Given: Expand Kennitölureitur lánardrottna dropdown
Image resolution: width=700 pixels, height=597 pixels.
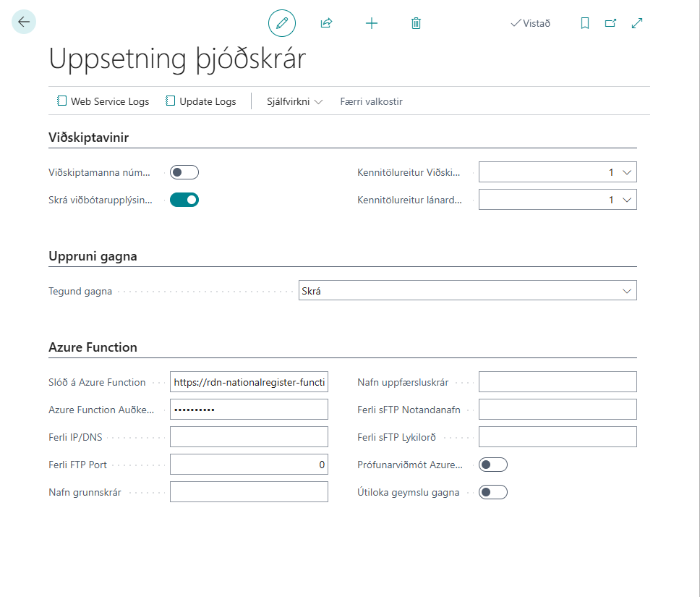Looking at the screenshot, I should (558, 200).
